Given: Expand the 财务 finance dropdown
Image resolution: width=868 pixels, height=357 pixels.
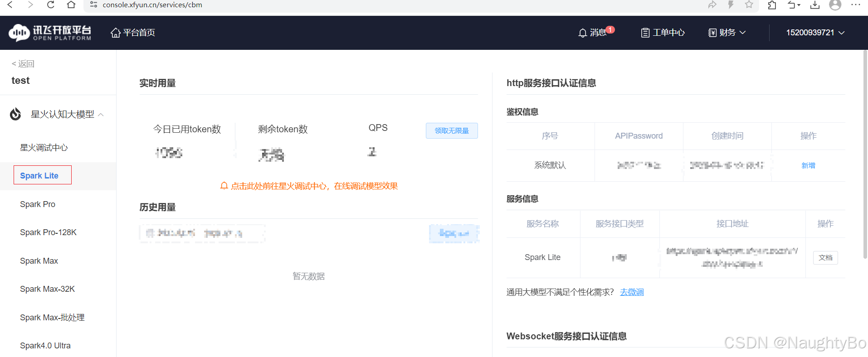Looking at the screenshot, I should coord(727,33).
